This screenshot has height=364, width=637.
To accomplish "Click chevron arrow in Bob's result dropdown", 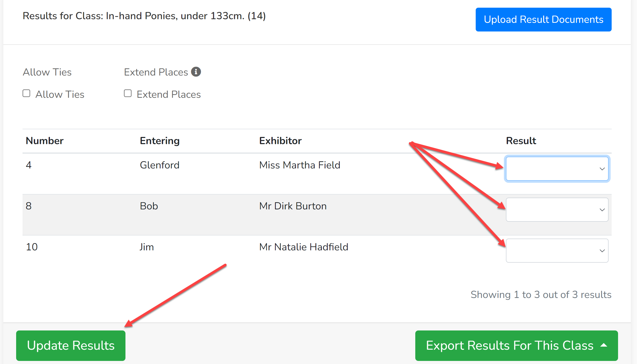I will (x=602, y=210).
